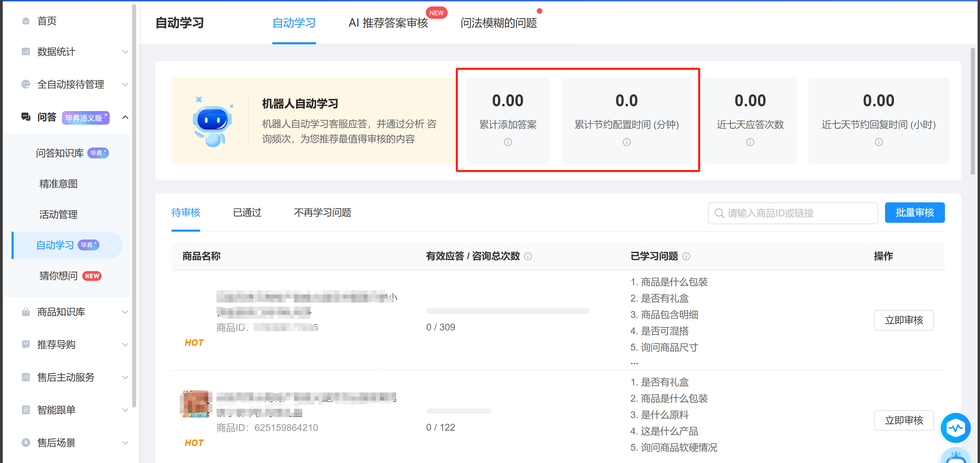Click the NEW badge on AI 推荐答案审核
980x463 pixels.
pos(436,13)
